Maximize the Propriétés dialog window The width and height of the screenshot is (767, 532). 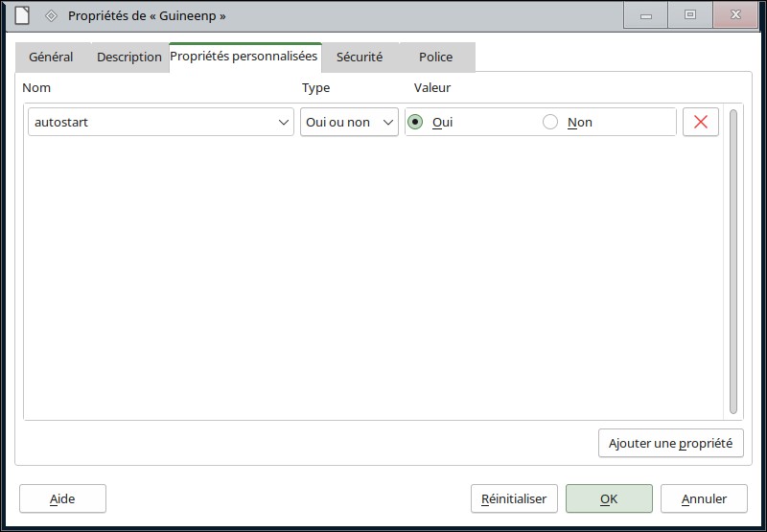pyautogui.click(x=690, y=15)
